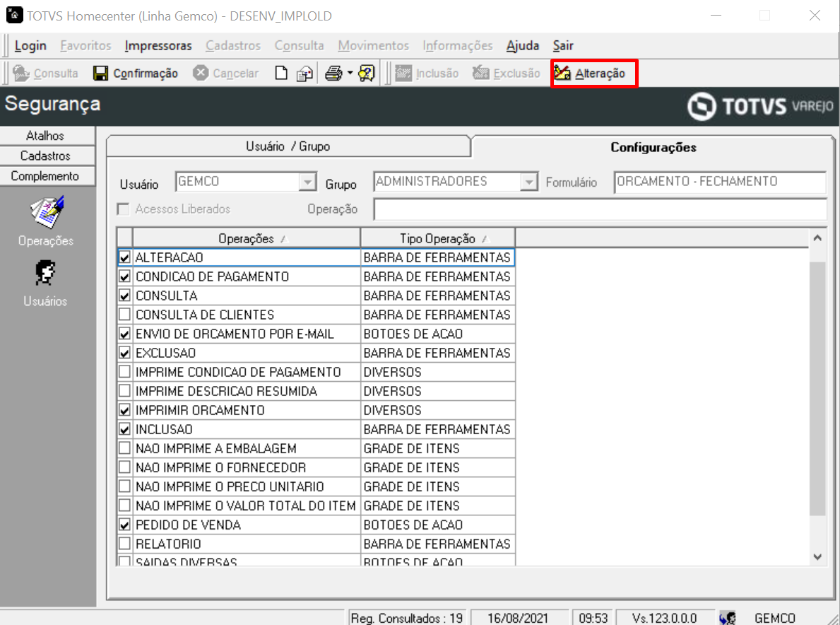Click the 16/08/2021 date in status bar
Viewport: 840px width, 625px height.
(518, 618)
